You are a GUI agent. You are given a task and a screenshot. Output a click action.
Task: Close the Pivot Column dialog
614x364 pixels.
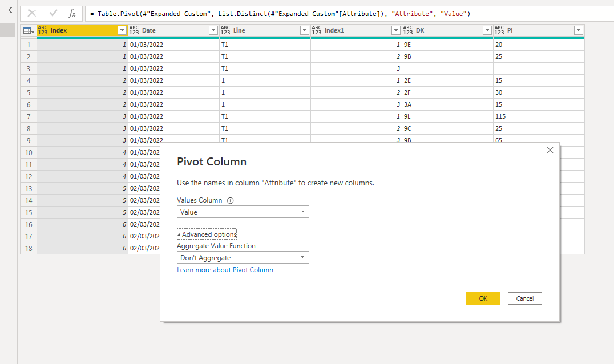click(x=550, y=150)
